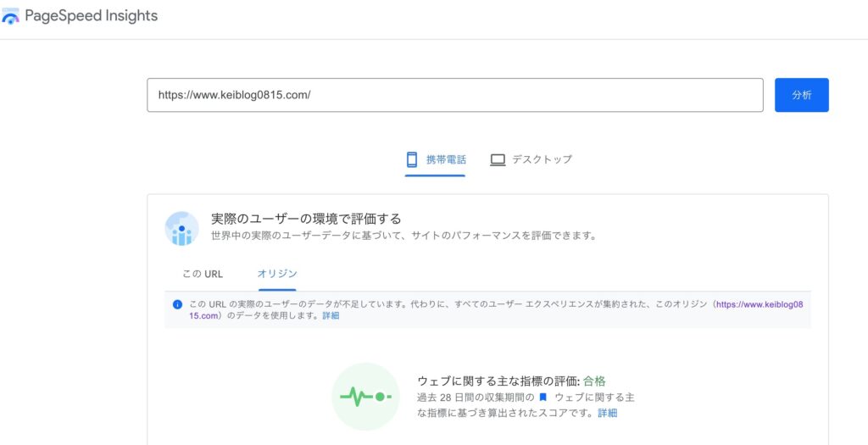Open 詳細 link after スコアです

point(607,414)
